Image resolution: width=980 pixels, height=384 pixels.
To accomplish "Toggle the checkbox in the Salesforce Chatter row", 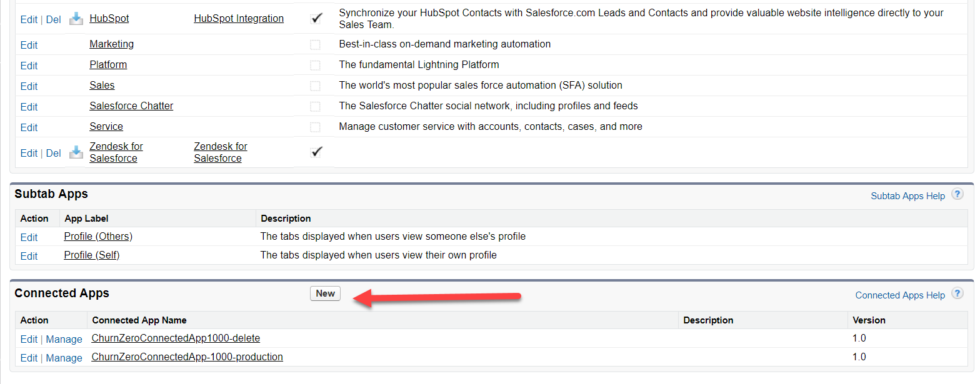I will click(315, 106).
